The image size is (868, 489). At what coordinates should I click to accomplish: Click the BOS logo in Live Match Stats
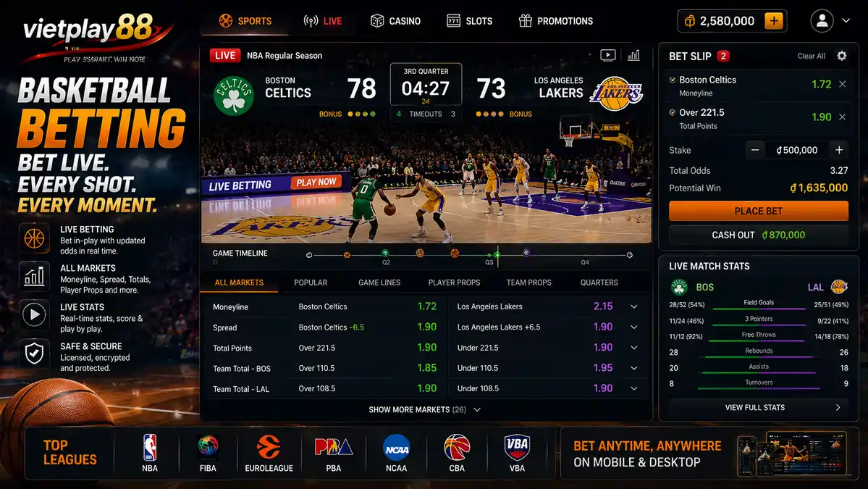coord(679,287)
